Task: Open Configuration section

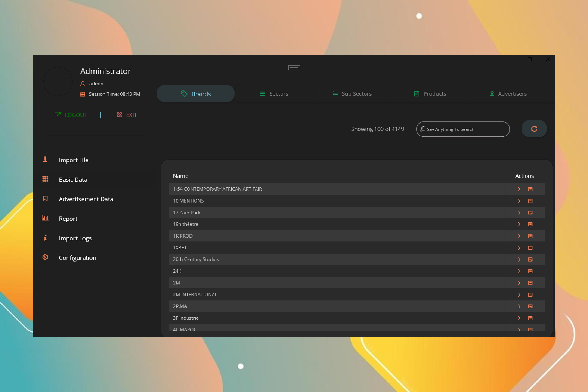Action: pyautogui.click(x=77, y=257)
